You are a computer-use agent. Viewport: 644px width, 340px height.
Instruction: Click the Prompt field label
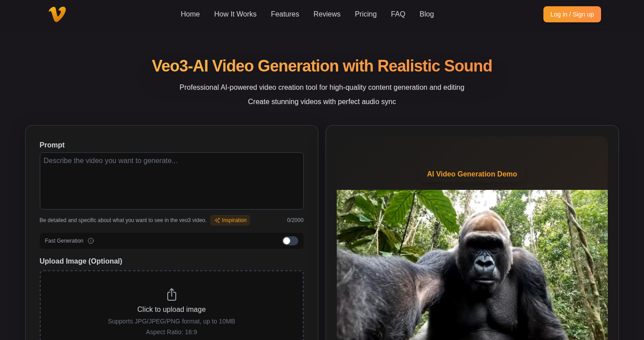point(52,145)
